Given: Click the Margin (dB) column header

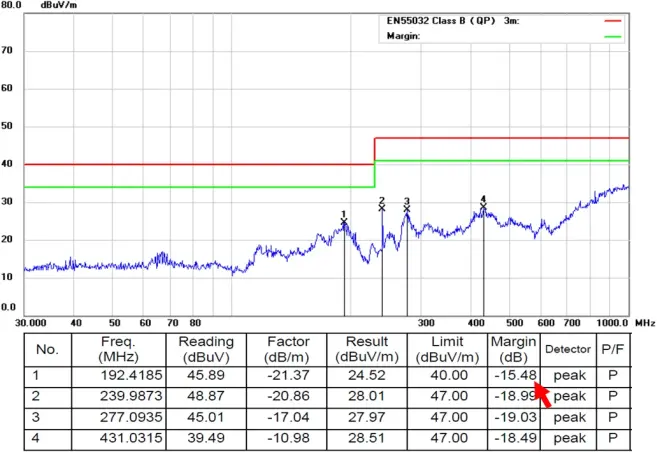Looking at the screenshot, I should click(513, 349).
